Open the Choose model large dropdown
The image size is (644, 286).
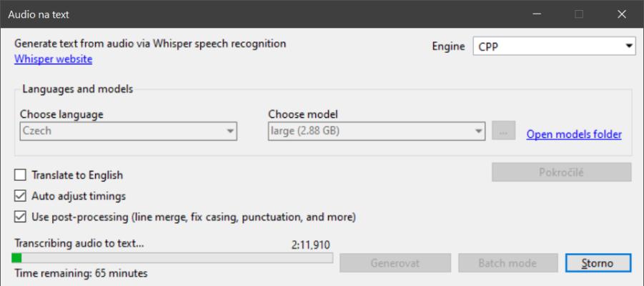[x=377, y=131]
